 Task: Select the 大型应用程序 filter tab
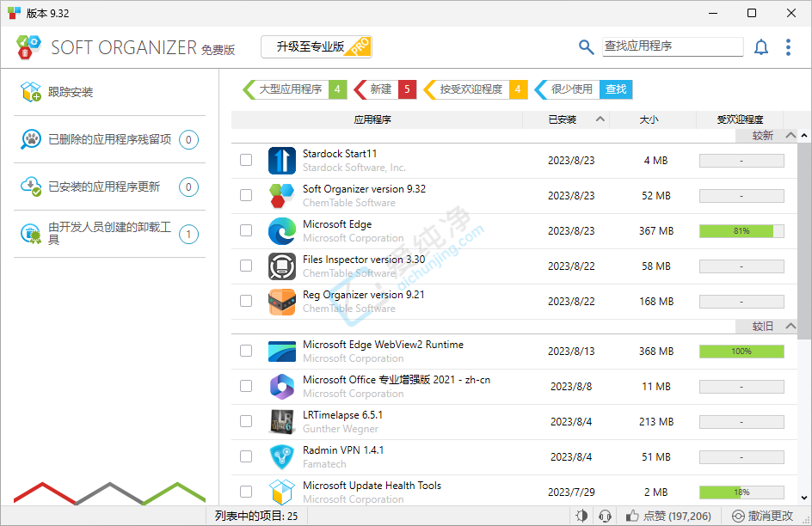click(294, 89)
